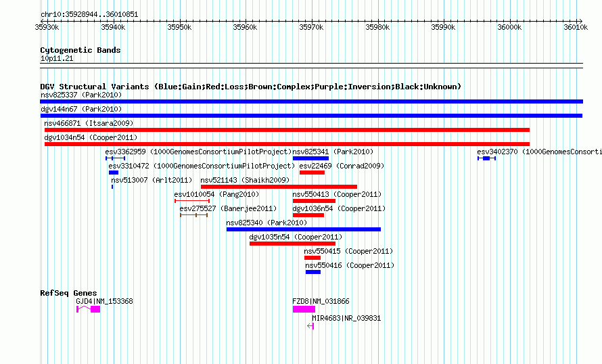Click the esv22469 (Conrad2009) red bar
This screenshot has height=364, width=602.
312,173
